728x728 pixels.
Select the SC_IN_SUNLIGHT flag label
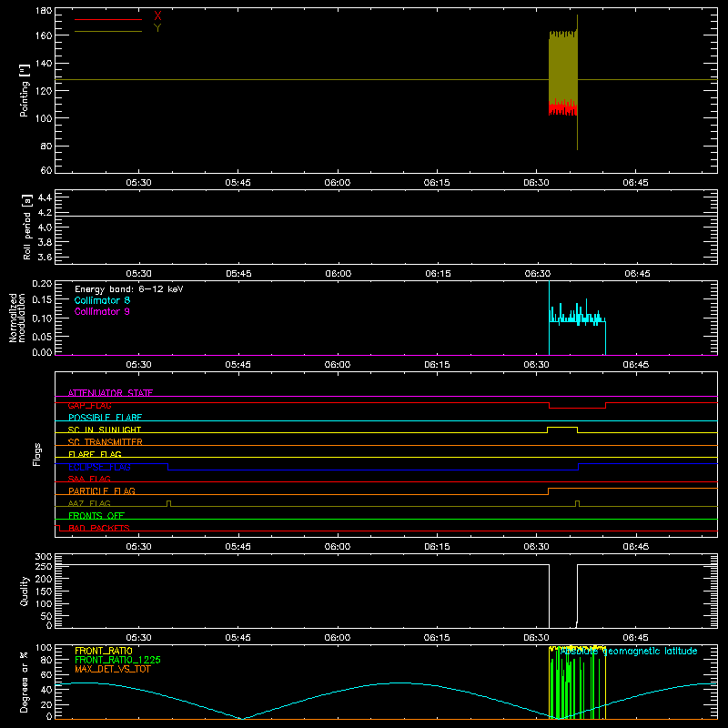pos(105,430)
